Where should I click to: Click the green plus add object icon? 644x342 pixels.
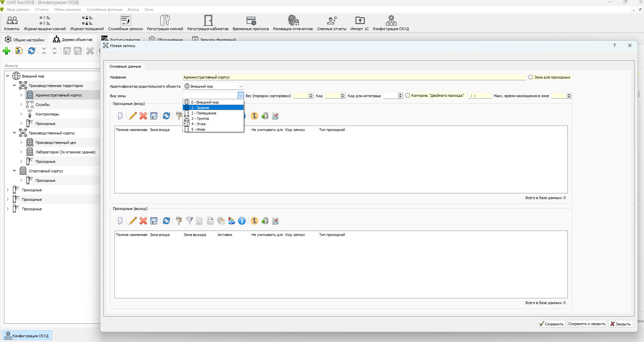6,51
